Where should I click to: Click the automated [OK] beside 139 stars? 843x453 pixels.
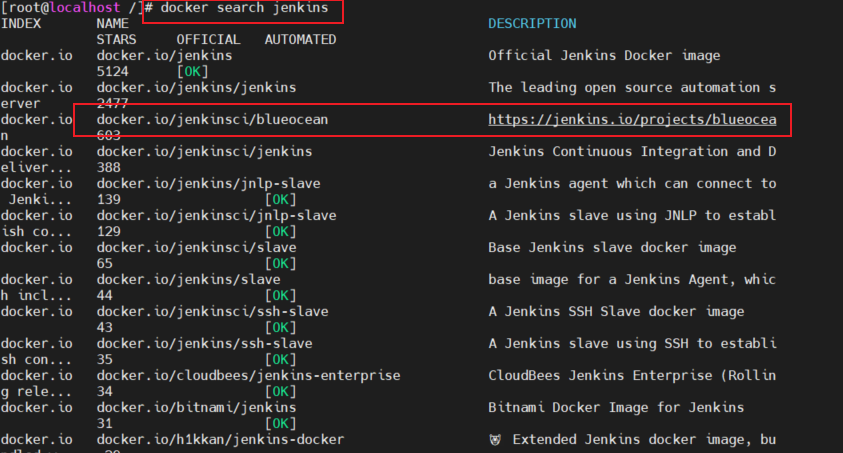[x=281, y=200]
